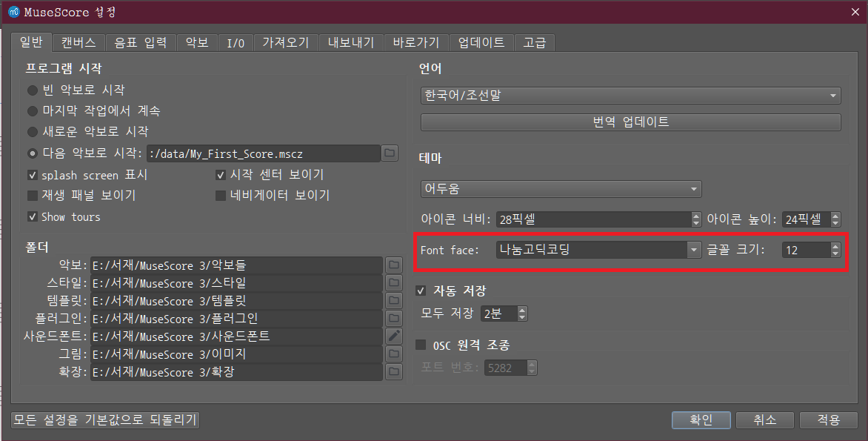Confirm settings with 확인 button
The image size is (868, 441).
point(701,420)
